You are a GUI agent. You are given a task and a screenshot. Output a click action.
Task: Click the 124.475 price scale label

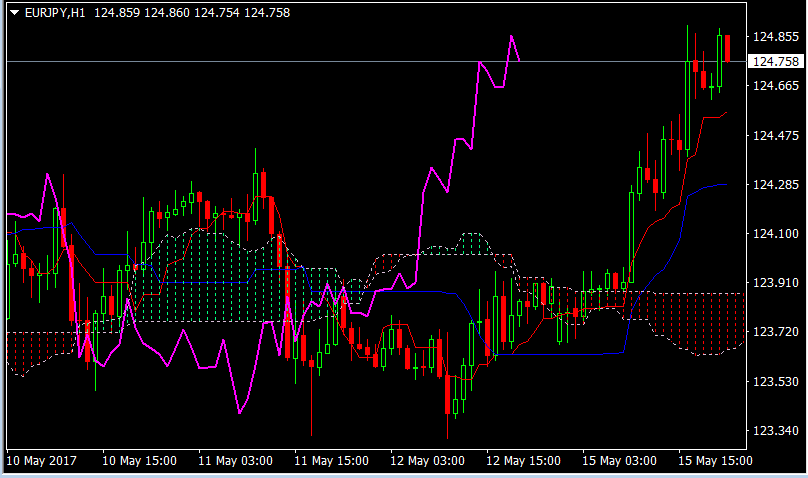(776, 135)
